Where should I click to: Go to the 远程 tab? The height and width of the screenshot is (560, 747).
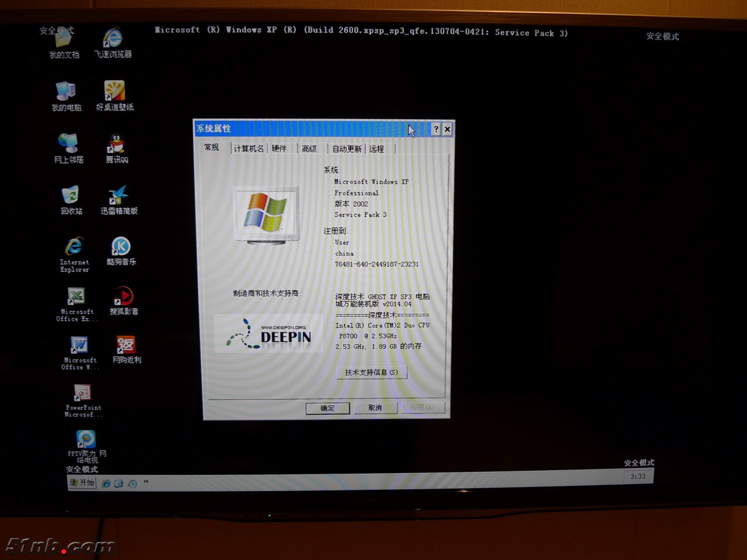click(376, 149)
